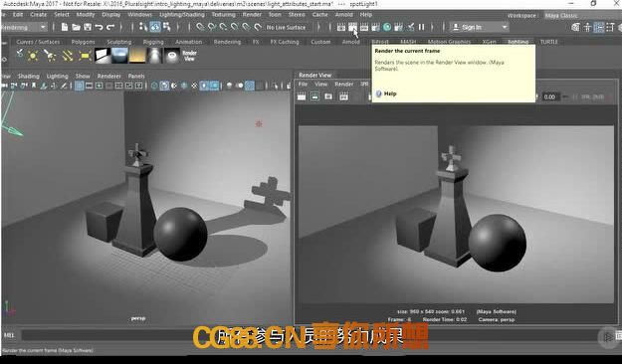Open Render menu in Render View window
This screenshot has width=622, height=364.
344,85
